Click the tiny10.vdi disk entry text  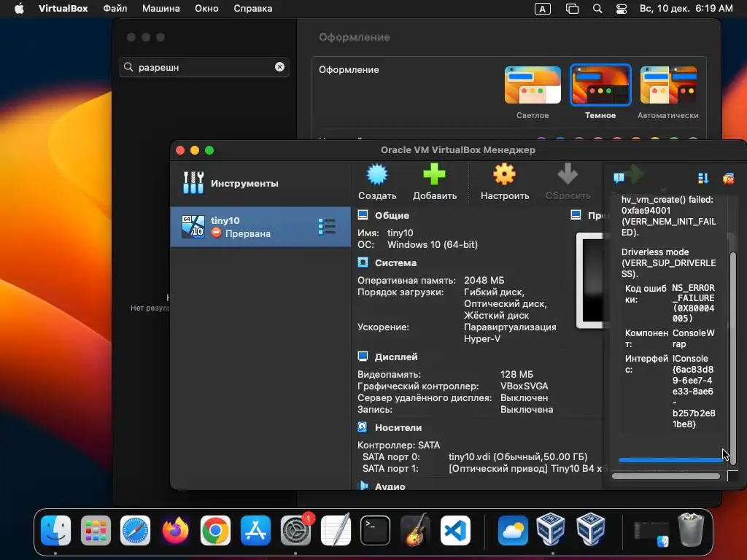(x=518, y=456)
